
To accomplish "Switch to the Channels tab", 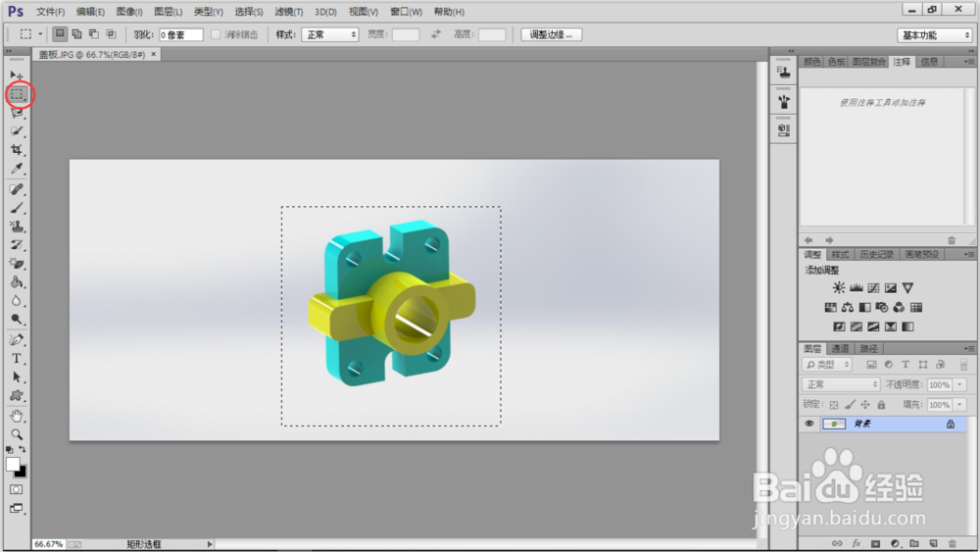I will (x=841, y=348).
